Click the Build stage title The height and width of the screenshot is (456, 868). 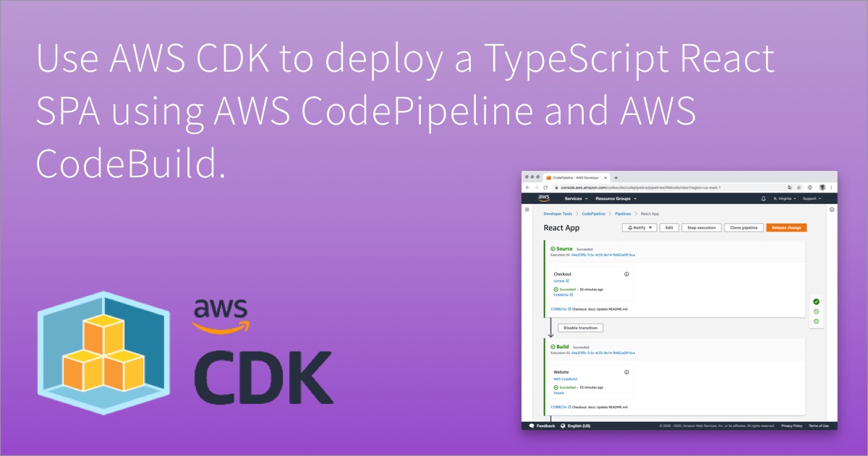(563, 347)
